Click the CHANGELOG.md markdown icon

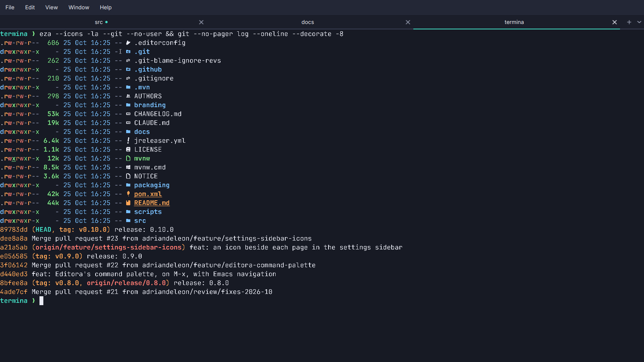click(x=128, y=114)
